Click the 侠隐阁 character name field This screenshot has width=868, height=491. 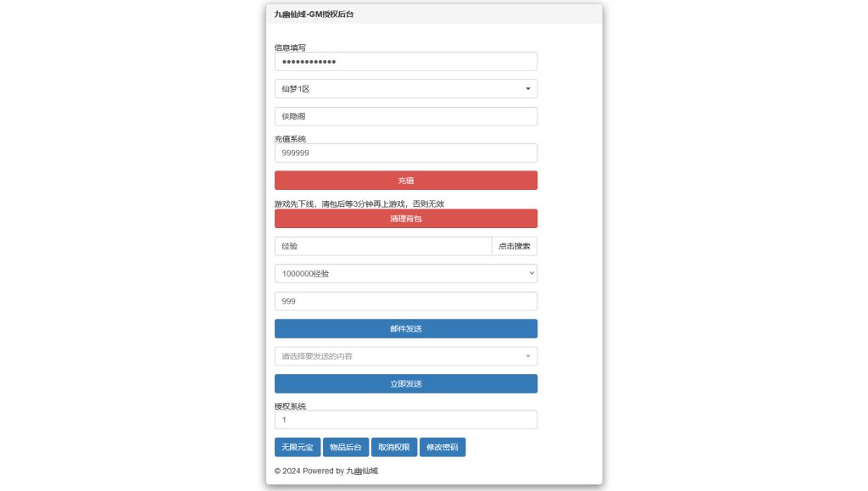[x=405, y=116]
